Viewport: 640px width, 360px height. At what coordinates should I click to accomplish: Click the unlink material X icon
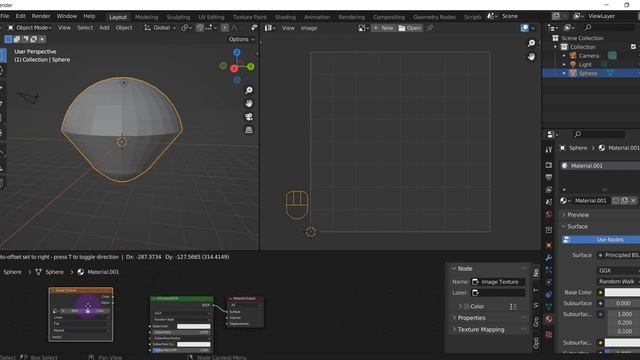coord(633,200)
